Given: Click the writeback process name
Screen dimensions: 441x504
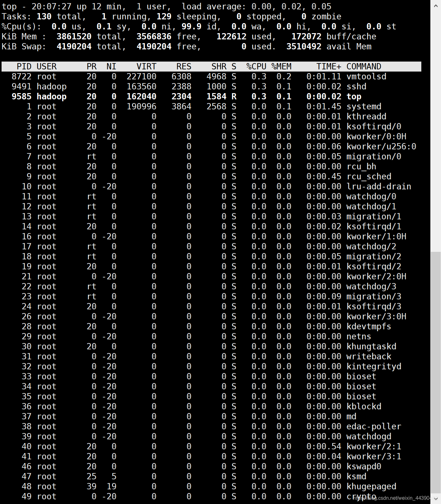Looking at the screenshot, I should coord(369,357).
